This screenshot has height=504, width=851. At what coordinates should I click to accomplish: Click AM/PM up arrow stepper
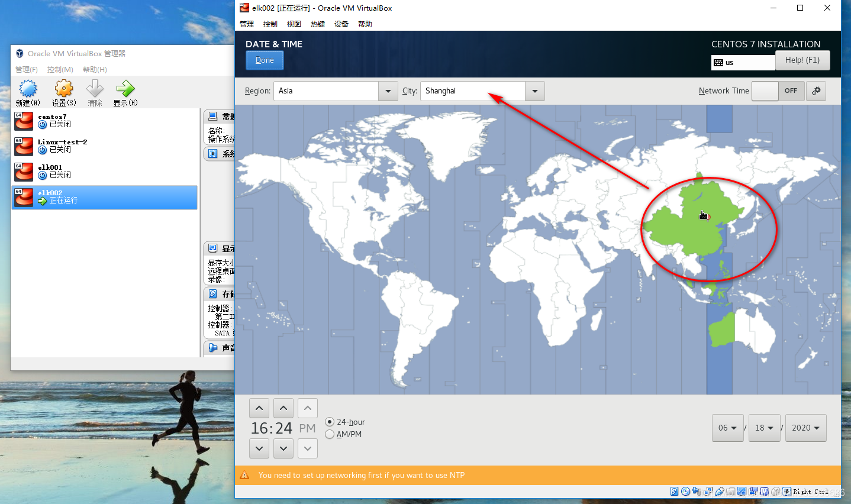click(x=308, y=408)
